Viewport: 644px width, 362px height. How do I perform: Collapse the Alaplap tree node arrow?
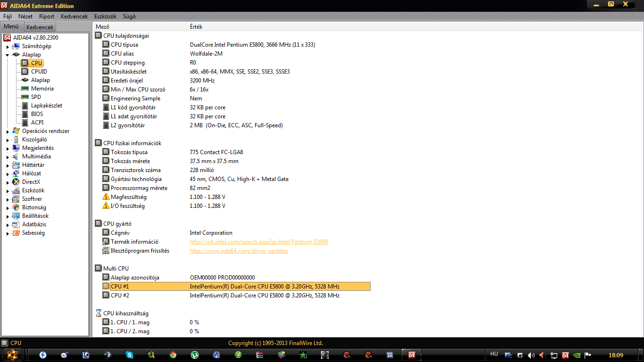pos(8,55)
